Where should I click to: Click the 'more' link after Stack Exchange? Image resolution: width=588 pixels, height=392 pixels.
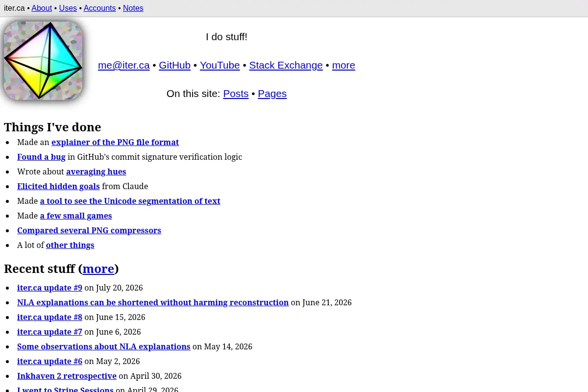pyautogui.click(x=343, y=65)
